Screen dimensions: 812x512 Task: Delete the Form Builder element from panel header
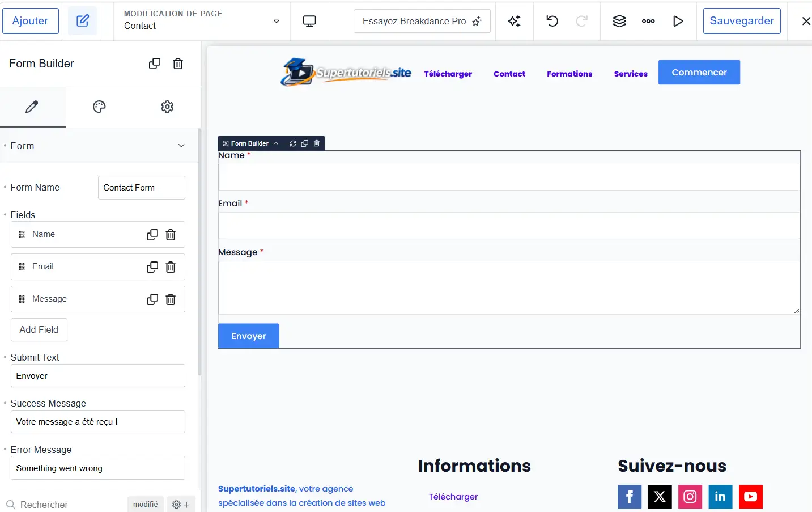[178, 64]
